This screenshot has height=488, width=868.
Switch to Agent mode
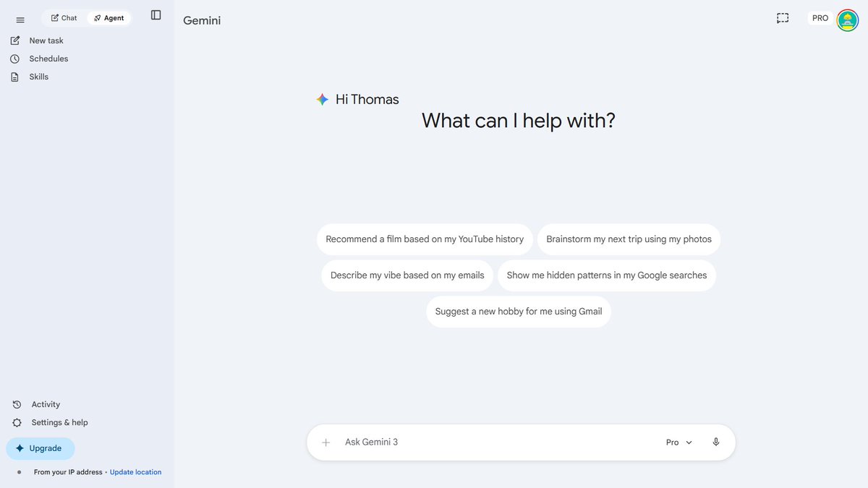click(109, 18)
